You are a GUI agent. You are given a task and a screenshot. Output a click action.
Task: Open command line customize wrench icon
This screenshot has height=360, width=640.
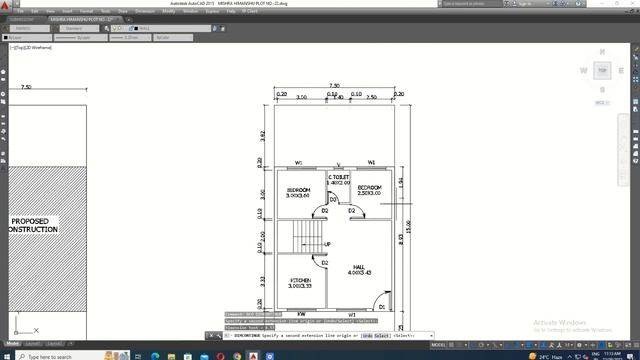click(219, 336)
